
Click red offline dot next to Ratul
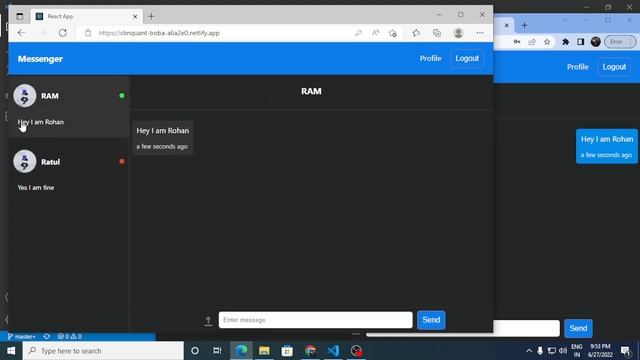122,161
